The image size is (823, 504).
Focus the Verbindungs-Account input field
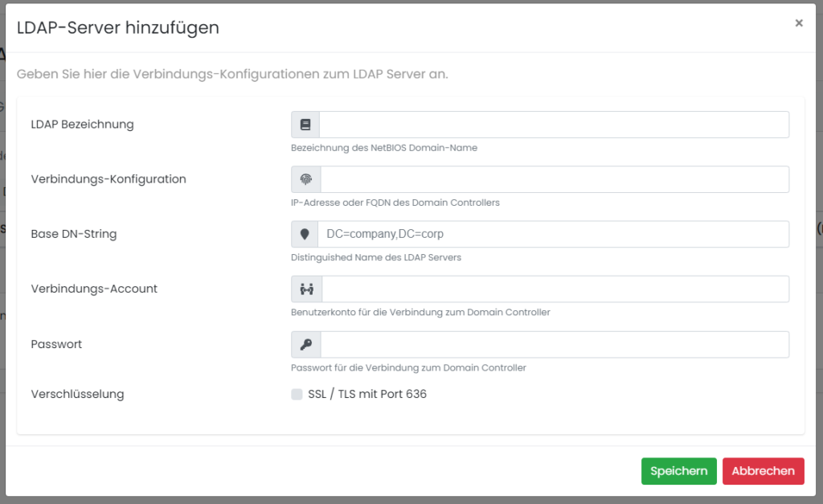click(555, 289)
